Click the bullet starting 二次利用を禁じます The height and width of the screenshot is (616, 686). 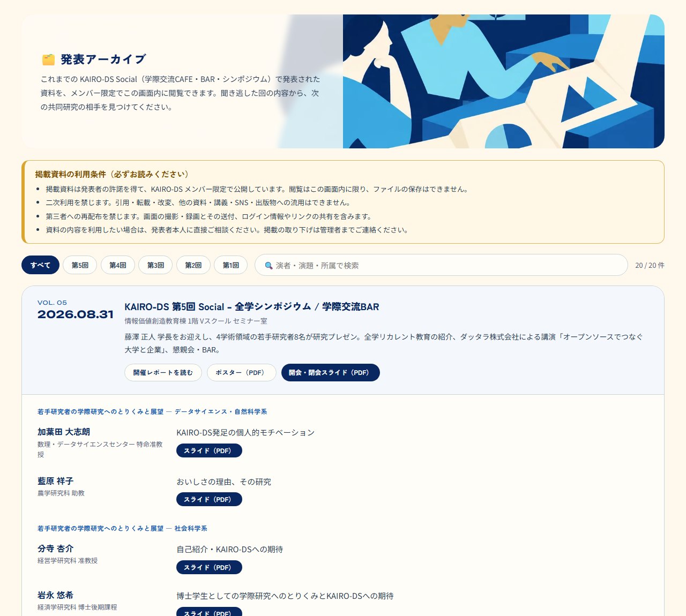(198, 203)
